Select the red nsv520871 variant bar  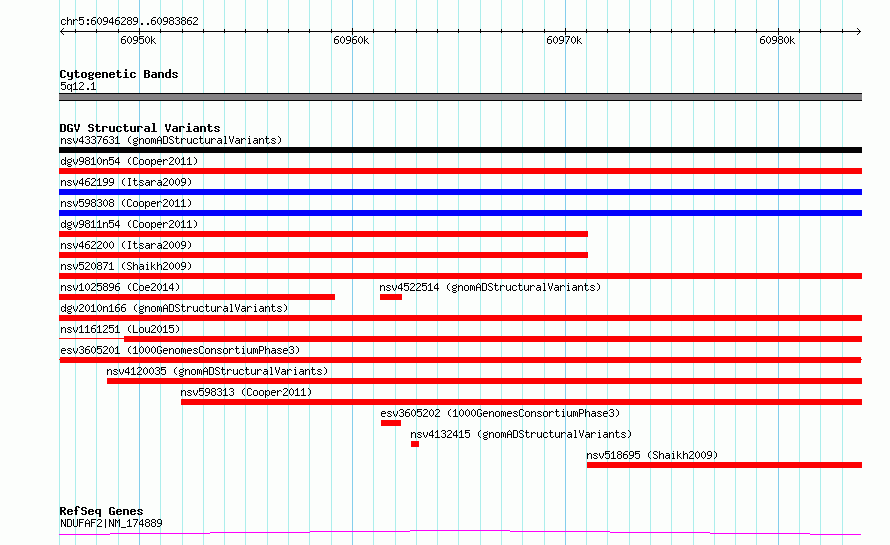460,276
